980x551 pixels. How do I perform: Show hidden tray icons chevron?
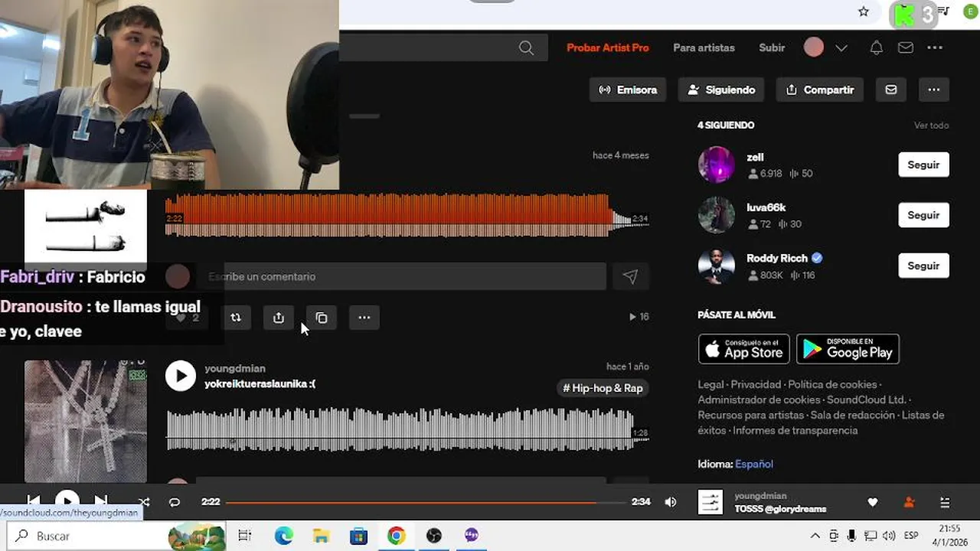pyautogui.click(x=815, y=536)
